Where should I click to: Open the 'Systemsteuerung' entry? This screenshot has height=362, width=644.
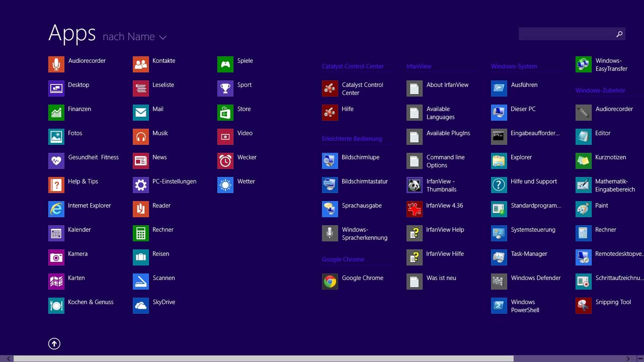coord(523,233)
